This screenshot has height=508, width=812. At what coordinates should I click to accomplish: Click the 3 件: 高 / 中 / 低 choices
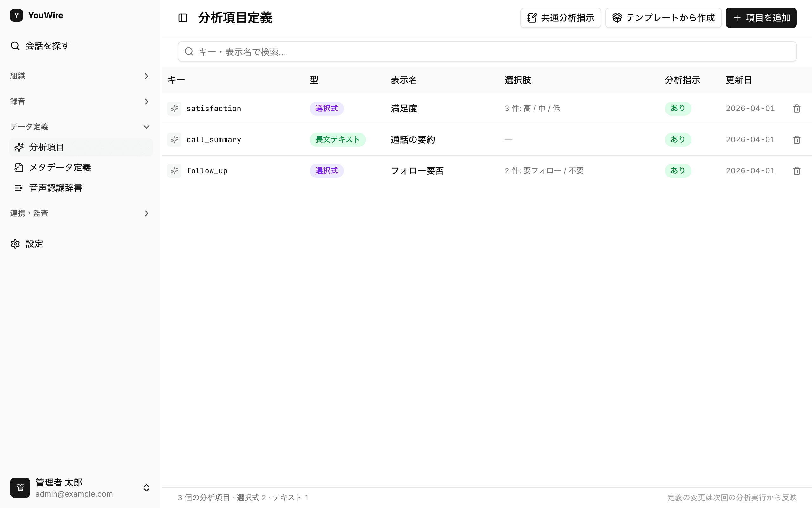click(x=533, y=109)
